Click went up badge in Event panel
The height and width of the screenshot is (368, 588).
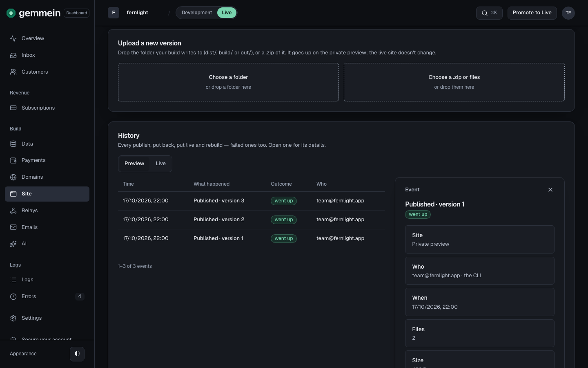click(x=418, y=214)
